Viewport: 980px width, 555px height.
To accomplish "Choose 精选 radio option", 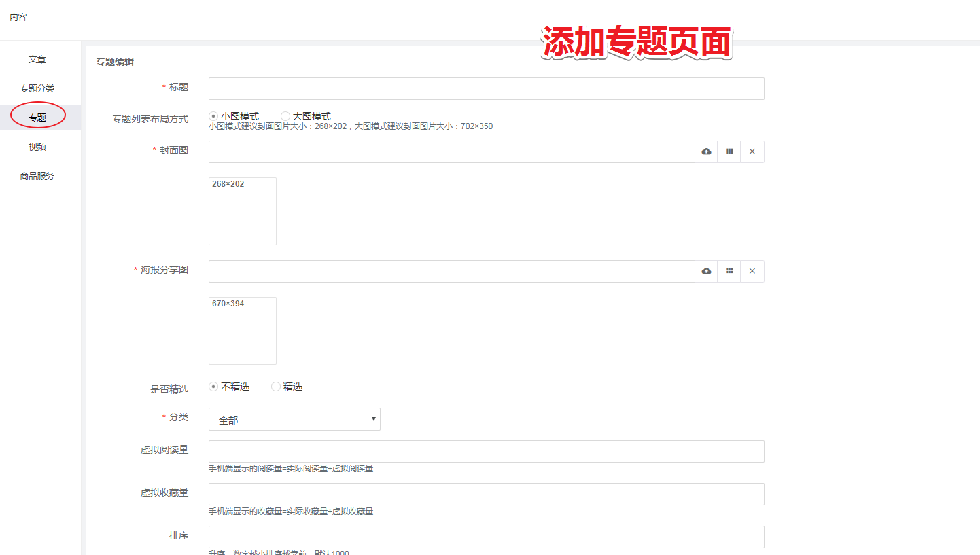I will tap(276, 387).
